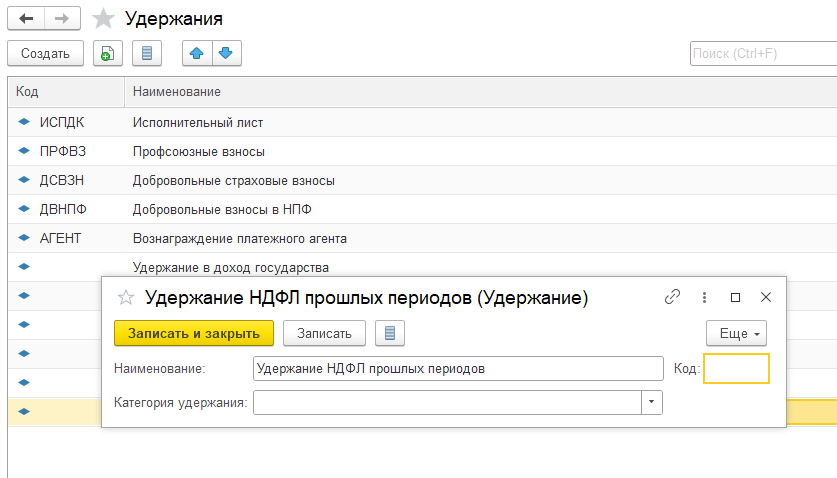Select Вознаграждение платежного агента row
This screenshot has width=837, height=478.
click(x=422, y=238)
